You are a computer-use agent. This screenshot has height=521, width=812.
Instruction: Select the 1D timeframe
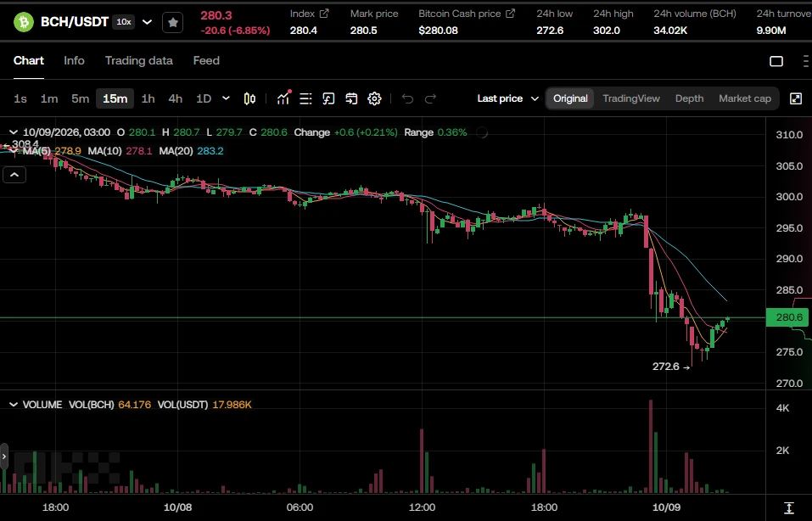click(x=204, y=98)
